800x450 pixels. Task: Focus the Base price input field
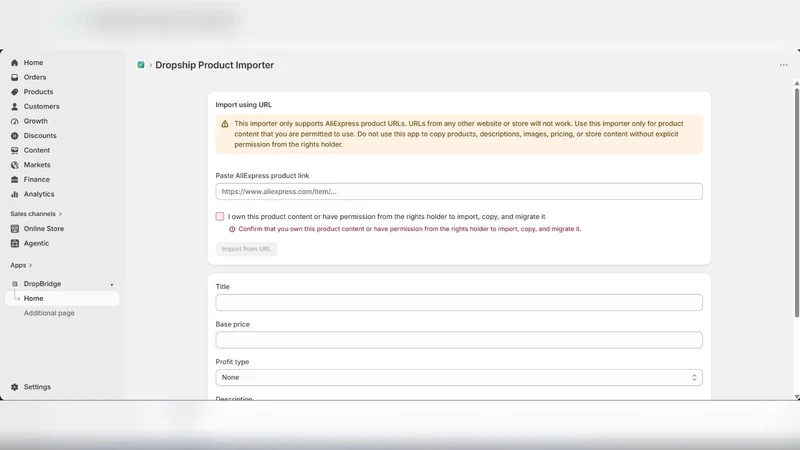459,340
